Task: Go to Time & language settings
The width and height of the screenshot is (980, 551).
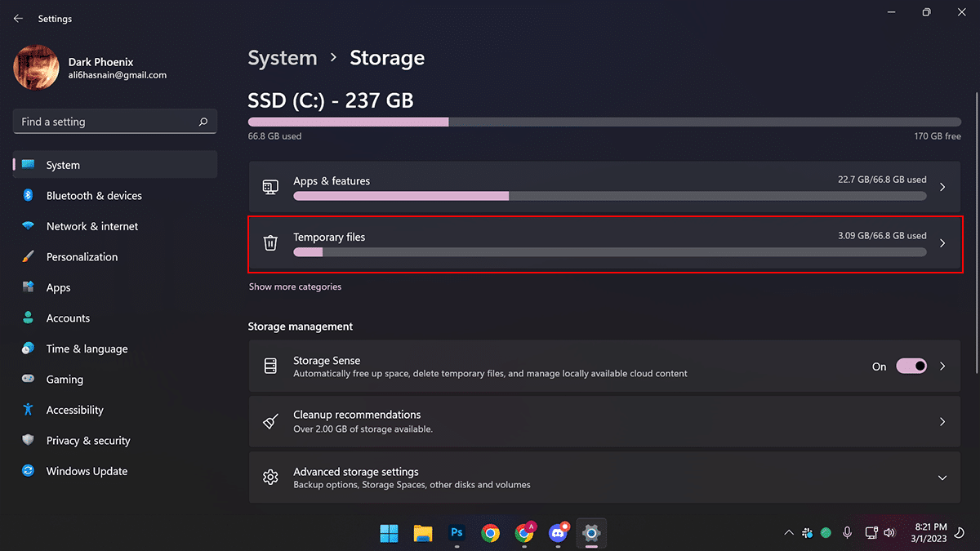Action: point(87,349)
